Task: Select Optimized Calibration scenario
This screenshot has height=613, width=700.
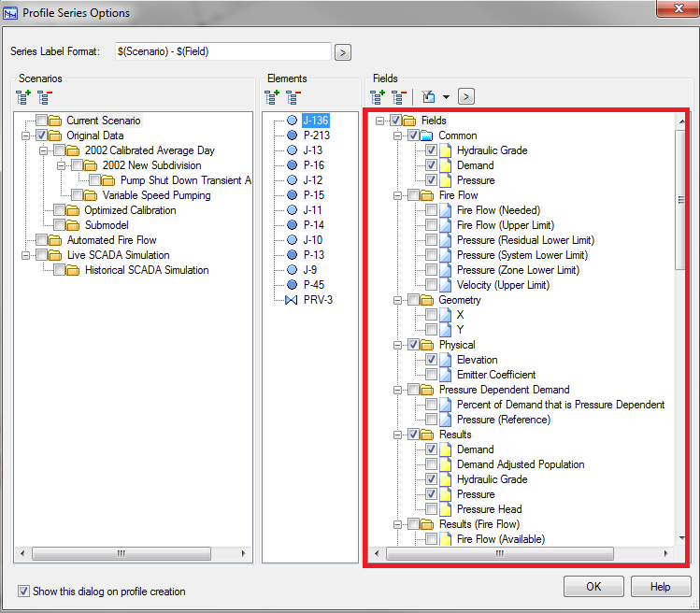Action: click(x=130, y=210)
